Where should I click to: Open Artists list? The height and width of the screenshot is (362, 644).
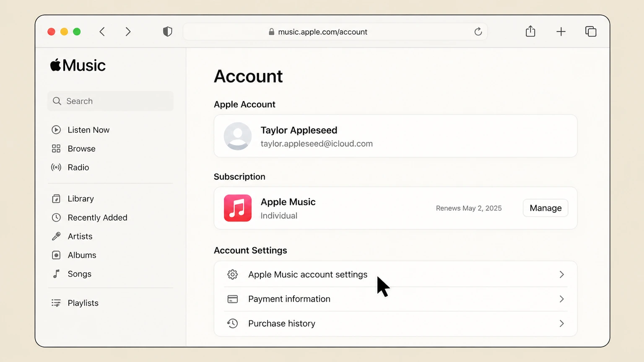(80, 236)
